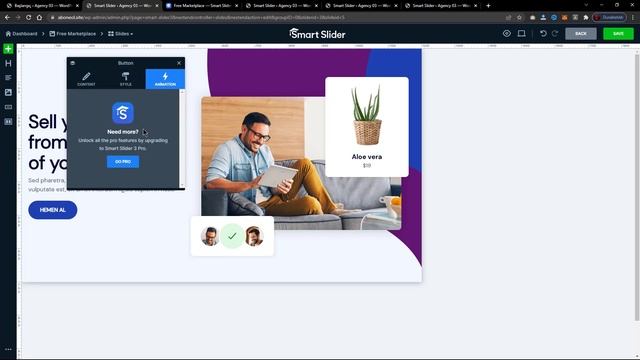
Task: Click the Smart Slider Pro badge icon
Action: pos(123,113)
